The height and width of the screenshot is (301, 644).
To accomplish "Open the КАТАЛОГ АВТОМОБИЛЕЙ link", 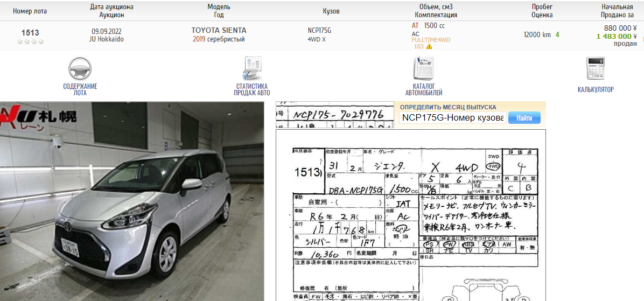I will (424, 89).
